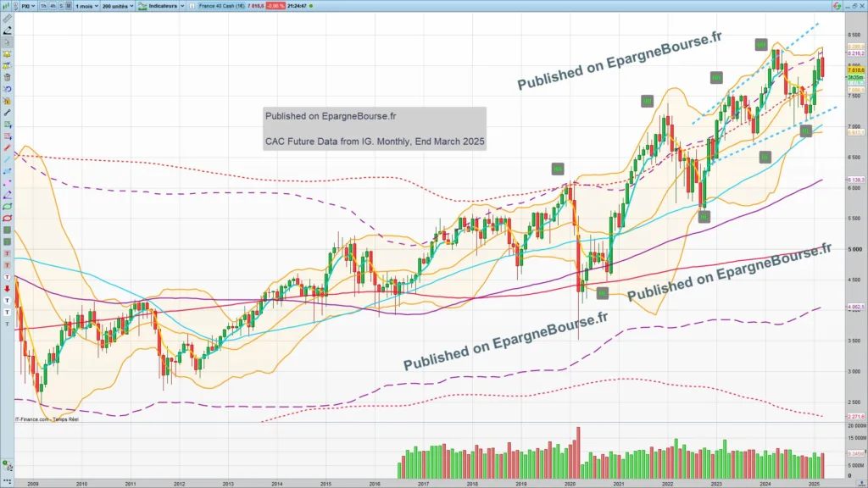Screen dimensions: 868x488
Task: Expand the arrow next to Indicateurs
Action: [x=182, y=6]
